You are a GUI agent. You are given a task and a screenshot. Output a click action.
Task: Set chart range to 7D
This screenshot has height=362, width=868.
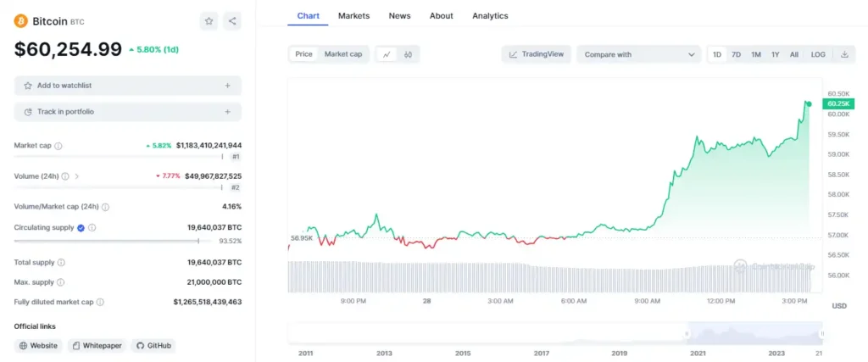click(736, 54)
